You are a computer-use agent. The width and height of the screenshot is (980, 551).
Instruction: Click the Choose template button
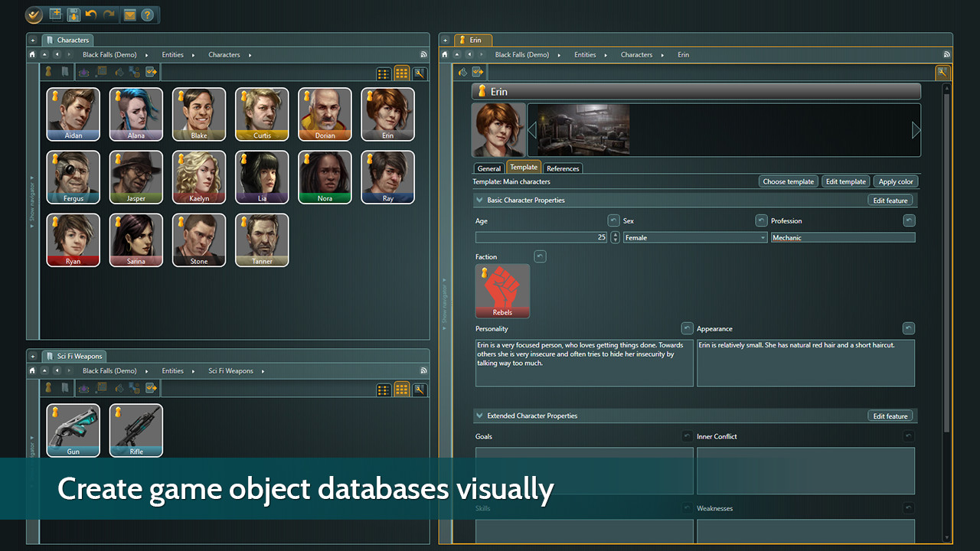tap(788, 181)
